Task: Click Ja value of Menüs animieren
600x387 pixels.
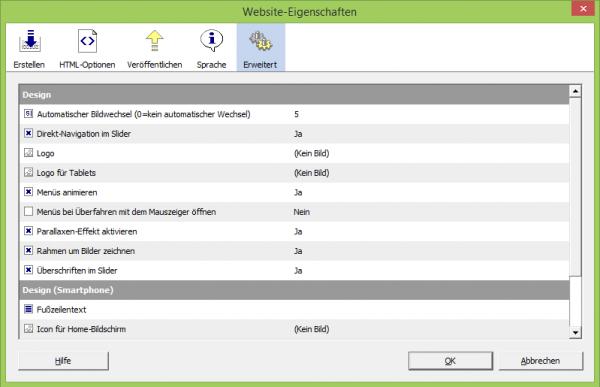Action: [298, 192]
